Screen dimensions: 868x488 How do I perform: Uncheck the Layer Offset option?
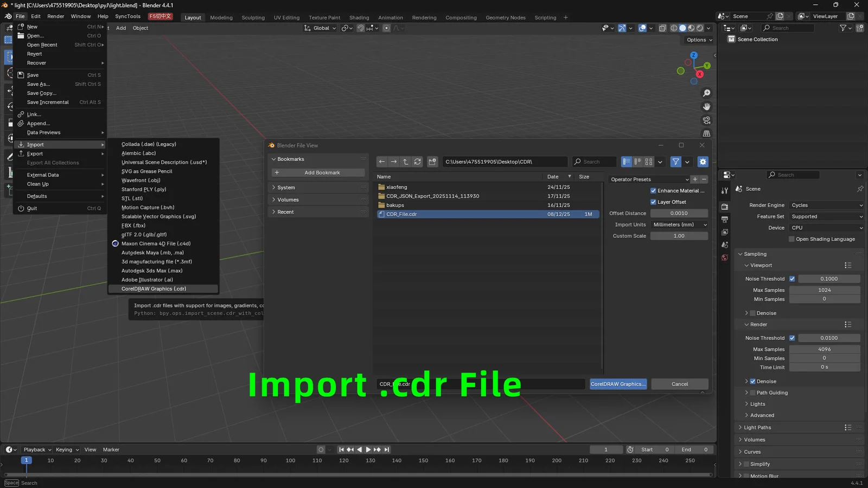tap(654, 202)
